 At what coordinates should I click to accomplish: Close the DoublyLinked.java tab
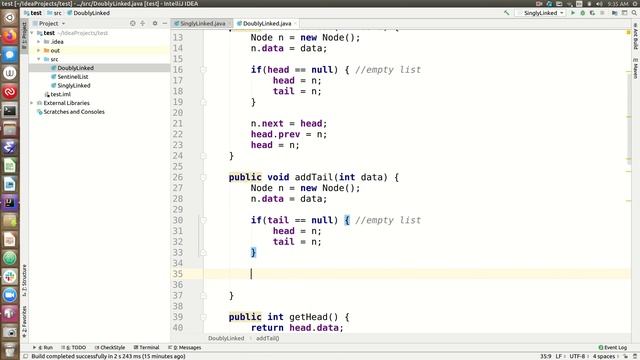(295, 24)
